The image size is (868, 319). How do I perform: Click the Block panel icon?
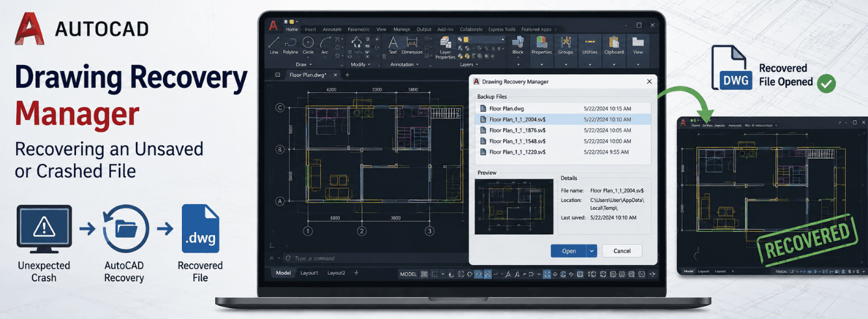click(518, 42)
